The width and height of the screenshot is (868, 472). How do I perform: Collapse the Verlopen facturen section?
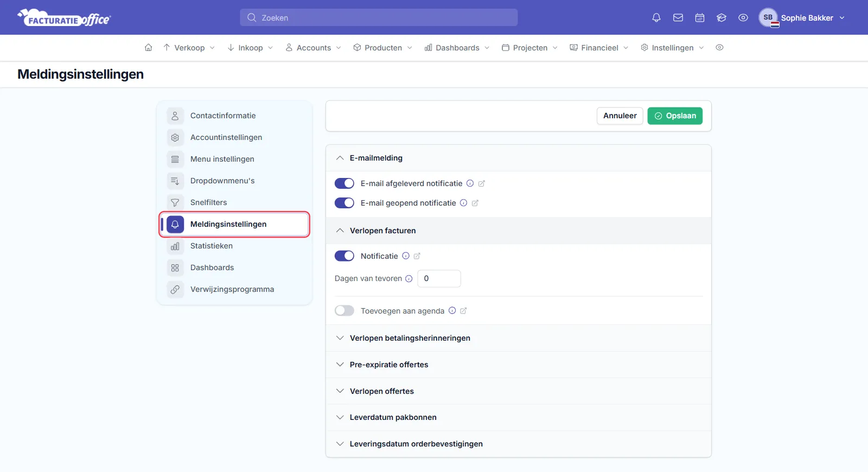coord(518,231)
